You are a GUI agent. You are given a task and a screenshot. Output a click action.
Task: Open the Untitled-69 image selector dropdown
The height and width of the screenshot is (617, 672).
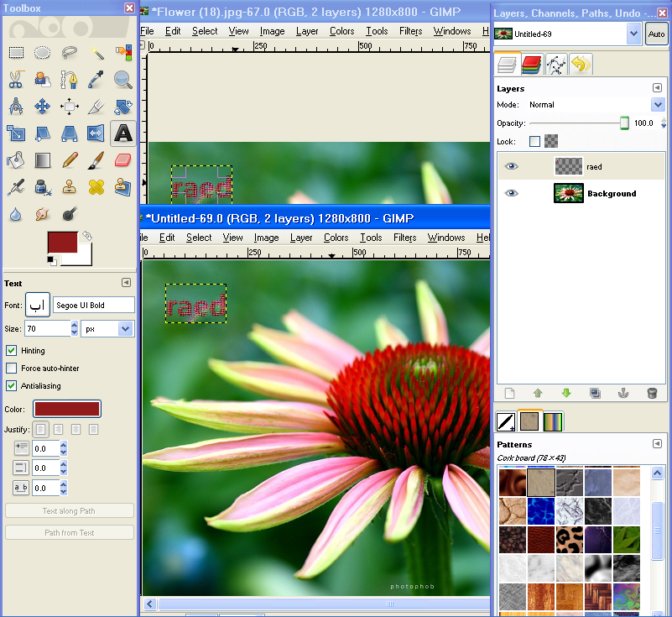(633, 34)
